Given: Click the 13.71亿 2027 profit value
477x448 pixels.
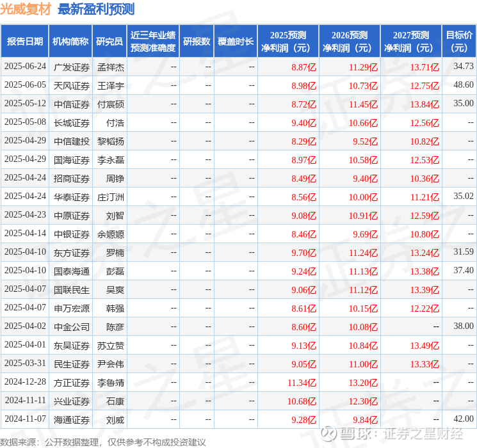Looking at the screenshot, I should point(424,67).
